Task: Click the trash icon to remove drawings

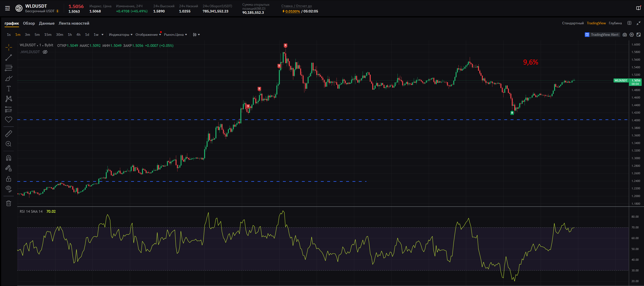Action: (8, 203)
